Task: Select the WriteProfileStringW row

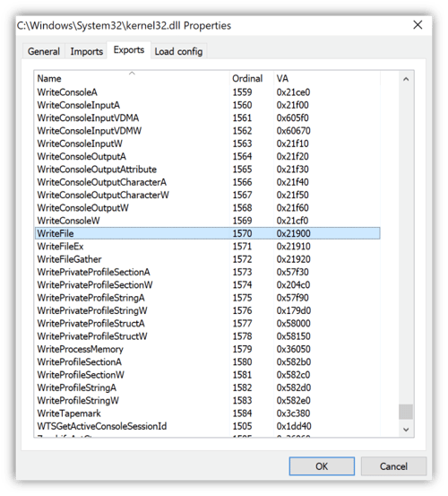Action: pos(207,400)
